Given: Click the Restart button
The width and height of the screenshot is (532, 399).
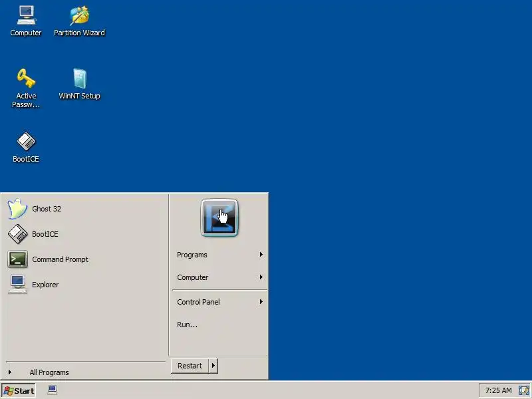Looking at the screenshot, I should pos(190,366).
